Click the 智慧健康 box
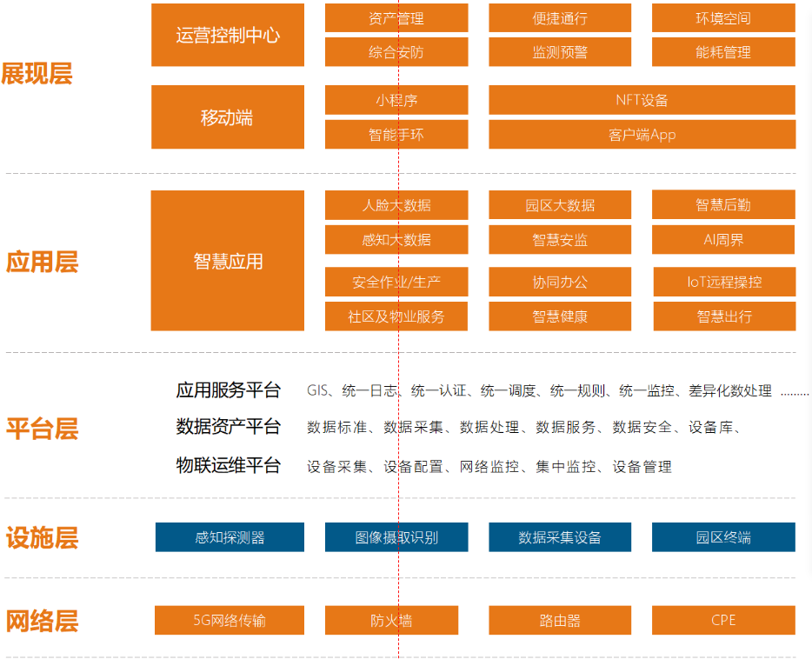812x659 pixels. point(560,316)
